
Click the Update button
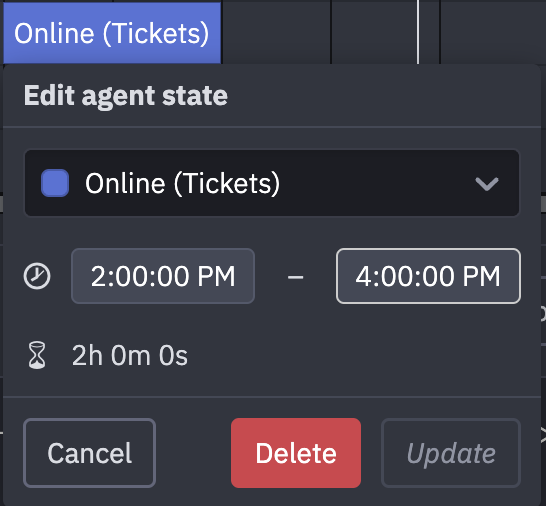(x=451, y=453)
